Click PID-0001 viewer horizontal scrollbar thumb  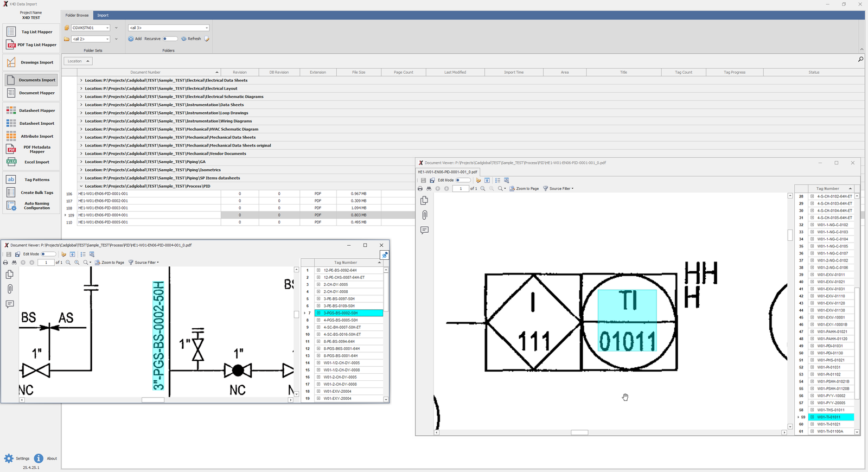[579, 432]
